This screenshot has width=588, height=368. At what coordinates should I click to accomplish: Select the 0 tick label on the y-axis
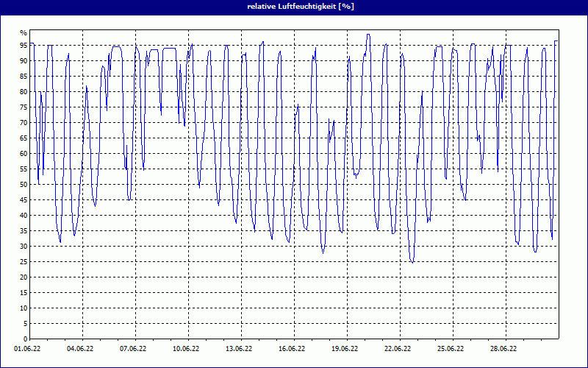point(25,339)
